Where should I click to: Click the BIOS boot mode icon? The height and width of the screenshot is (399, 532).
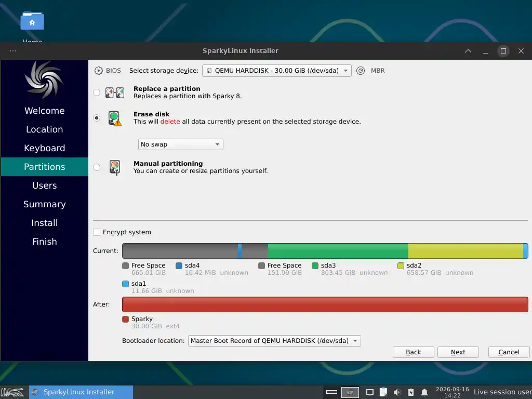click(x=98, y=71)
